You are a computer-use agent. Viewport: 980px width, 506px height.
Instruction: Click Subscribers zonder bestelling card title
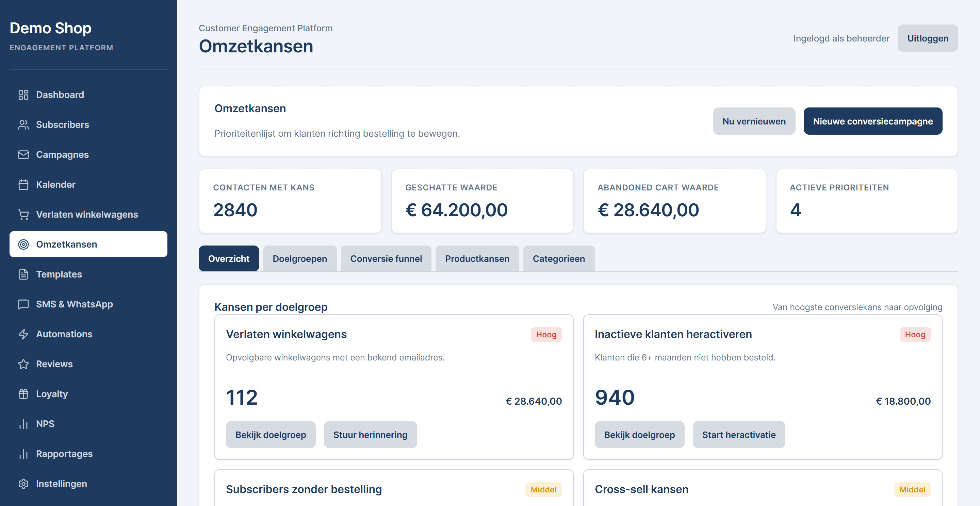tap(304, 489)
